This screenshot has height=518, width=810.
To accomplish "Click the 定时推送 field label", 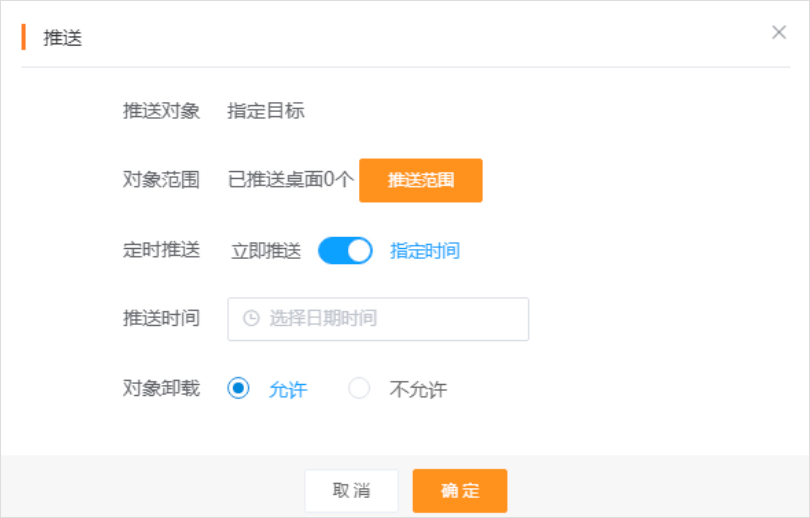I will coord(161,250).
